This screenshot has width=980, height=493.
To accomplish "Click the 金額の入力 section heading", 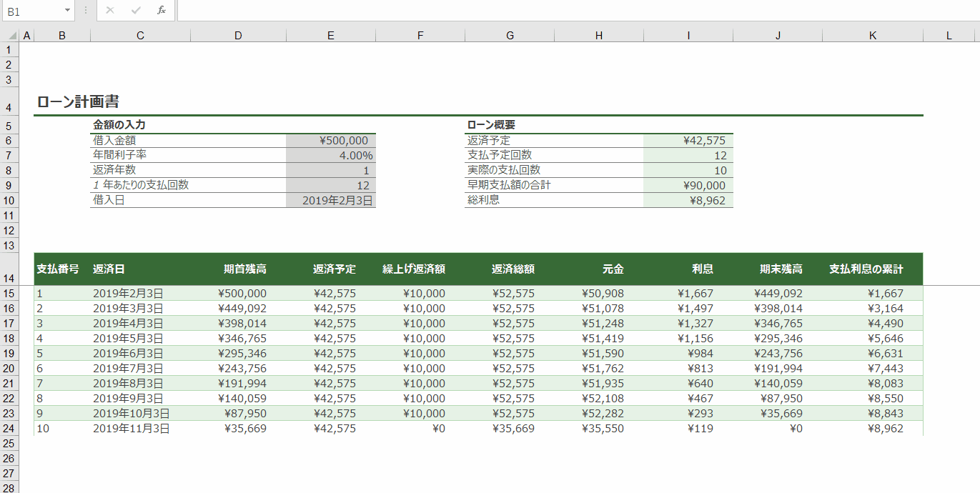I will pyautogui.click(x=119, y=125).
